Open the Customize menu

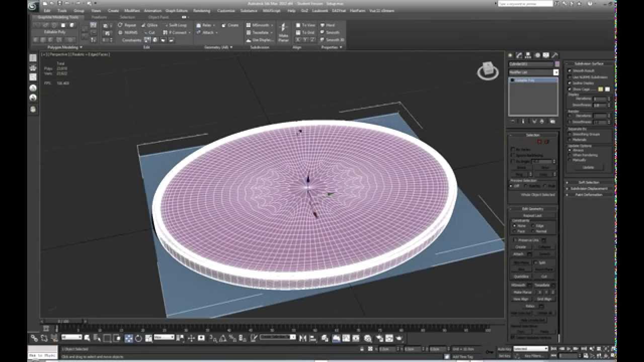click(226, 11)
